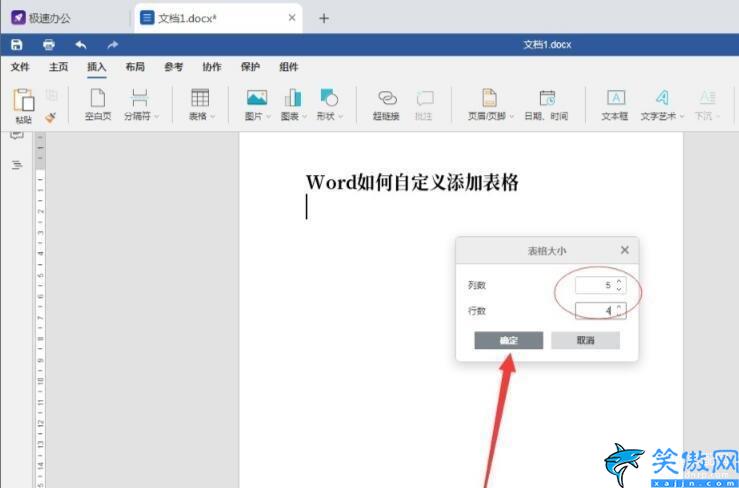Viewport: 739px width, 488px height.
Task: Click the Undo arrow icon
Action: pos(81,45)
